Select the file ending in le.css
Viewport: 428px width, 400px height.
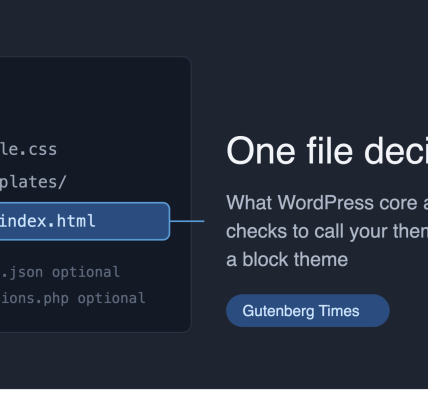28,149
